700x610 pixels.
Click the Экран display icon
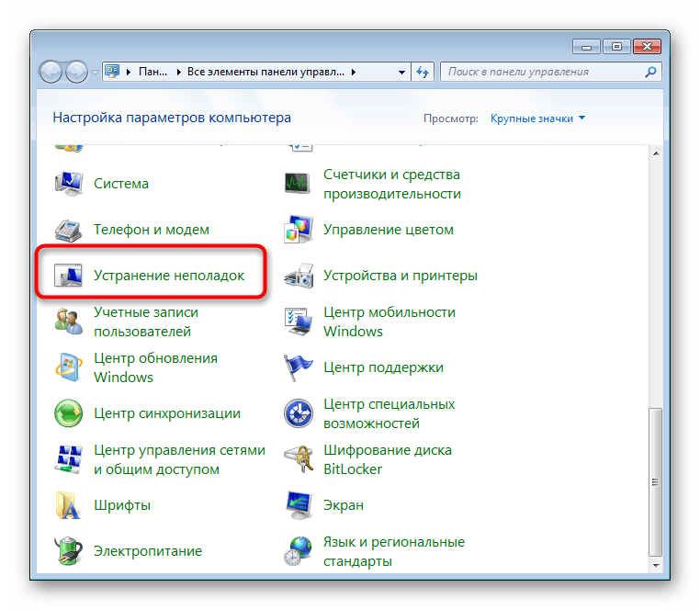(299, 505)
